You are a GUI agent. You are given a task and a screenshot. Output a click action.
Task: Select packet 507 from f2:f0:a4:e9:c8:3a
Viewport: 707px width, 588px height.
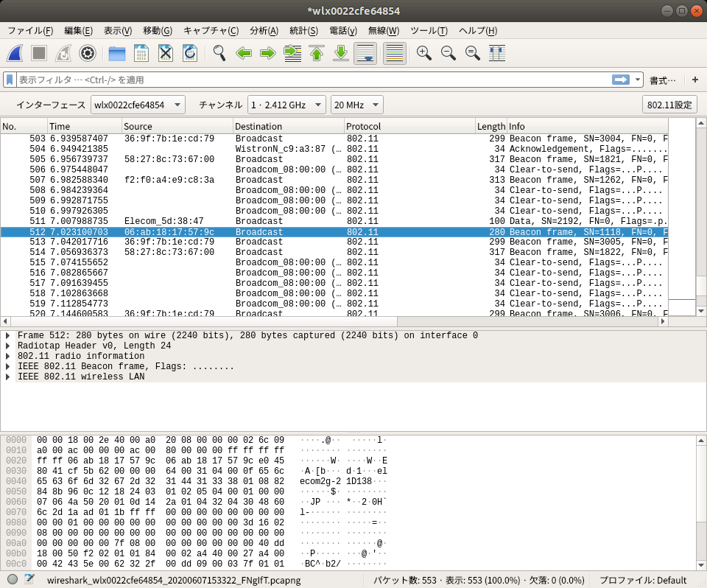click(334, 180)
